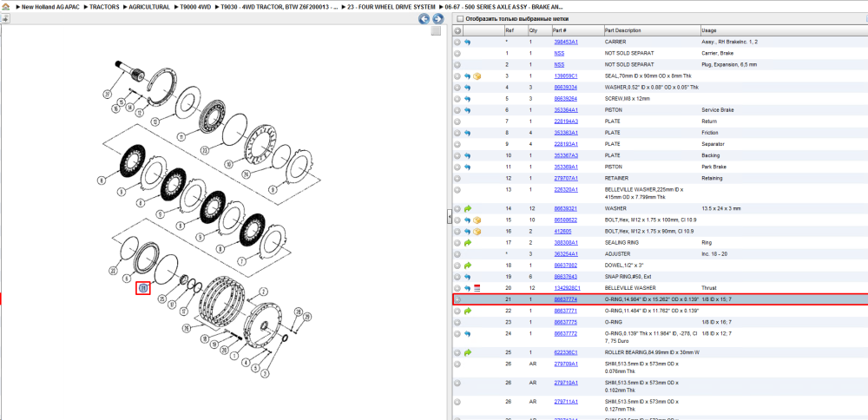This screenshot has width=868, height=420.
Task: Open part link 1342928C1
Action: pyautogui.click(x=567, y=288)
